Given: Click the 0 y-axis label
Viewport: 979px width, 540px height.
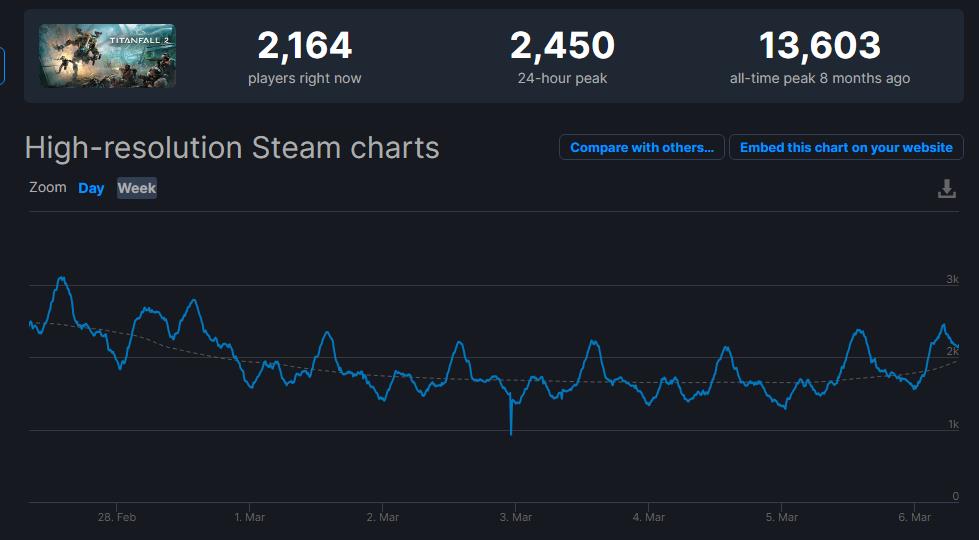Looking at the screenshot, I should click(955, 497).
